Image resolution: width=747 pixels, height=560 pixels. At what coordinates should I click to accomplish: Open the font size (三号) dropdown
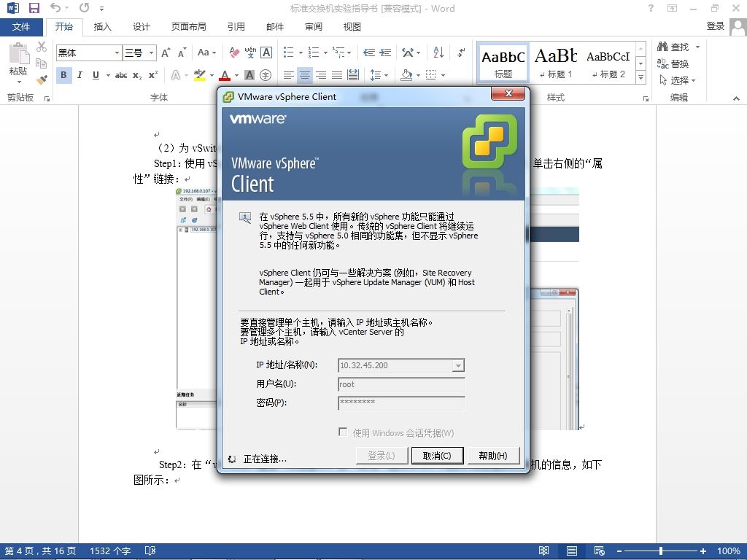coord(152,52)
